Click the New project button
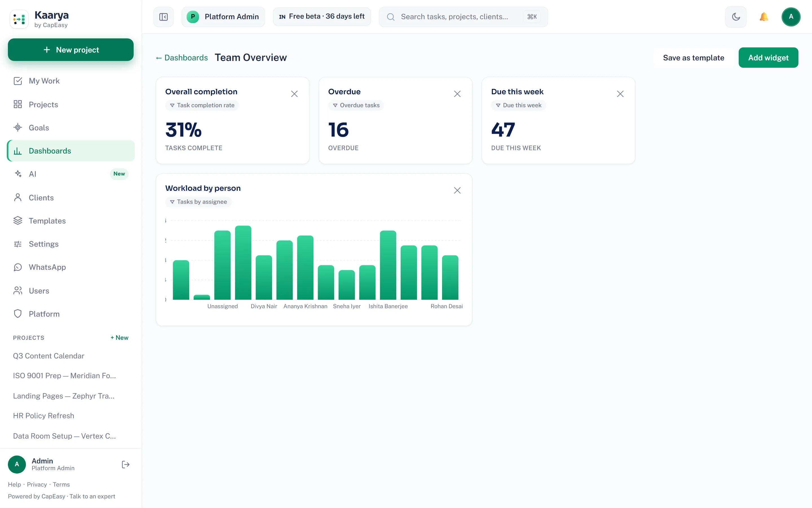Viewport: 812px width, 508px height. [x=71, y=50]
